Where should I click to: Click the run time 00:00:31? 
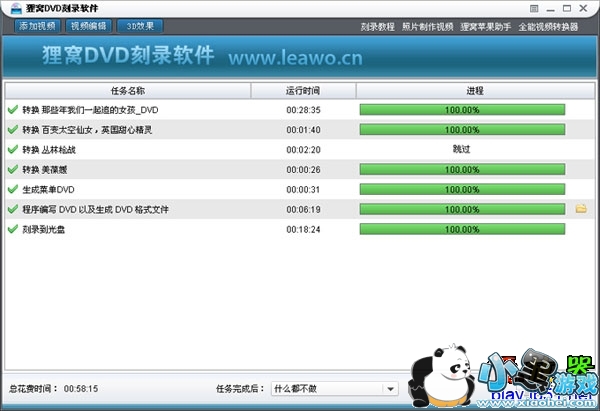pos(303,190)
